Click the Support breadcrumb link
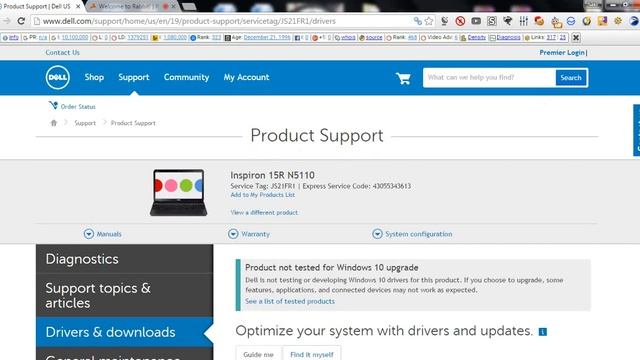 click(85, 123)
